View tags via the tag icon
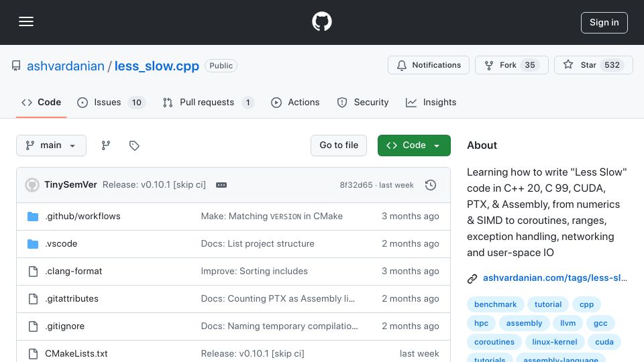Viewport: 644px width, 362px height. click(134, 145)
